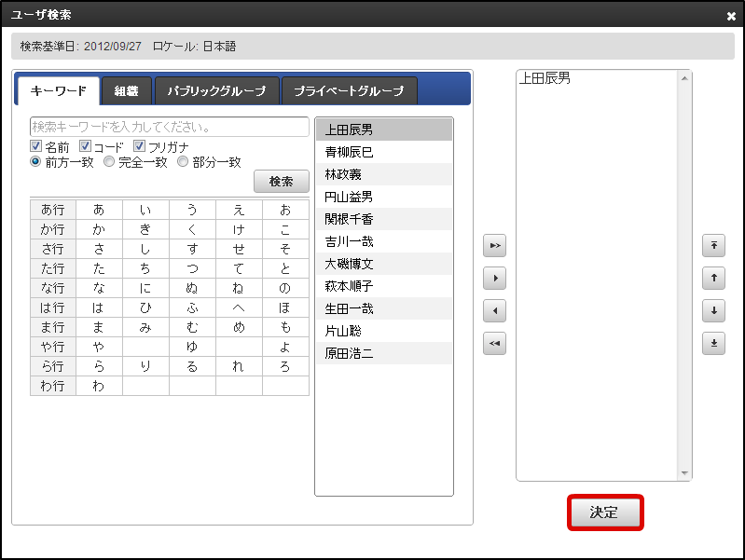Switch to the 組織 tab
745x560 pixels.
127,90
